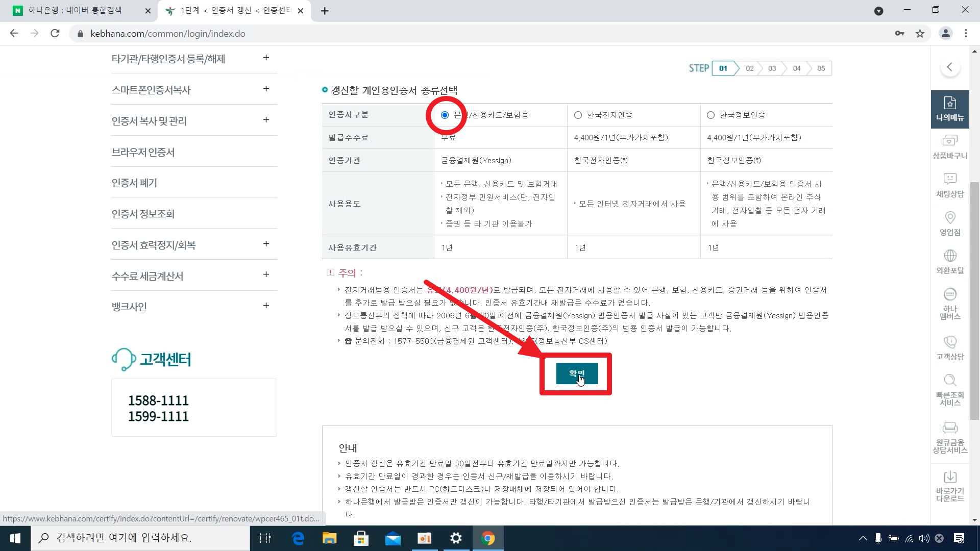Expand 인증서 효력정지/회복 submenu
The image size is (980, 551).
click(266, 244)
